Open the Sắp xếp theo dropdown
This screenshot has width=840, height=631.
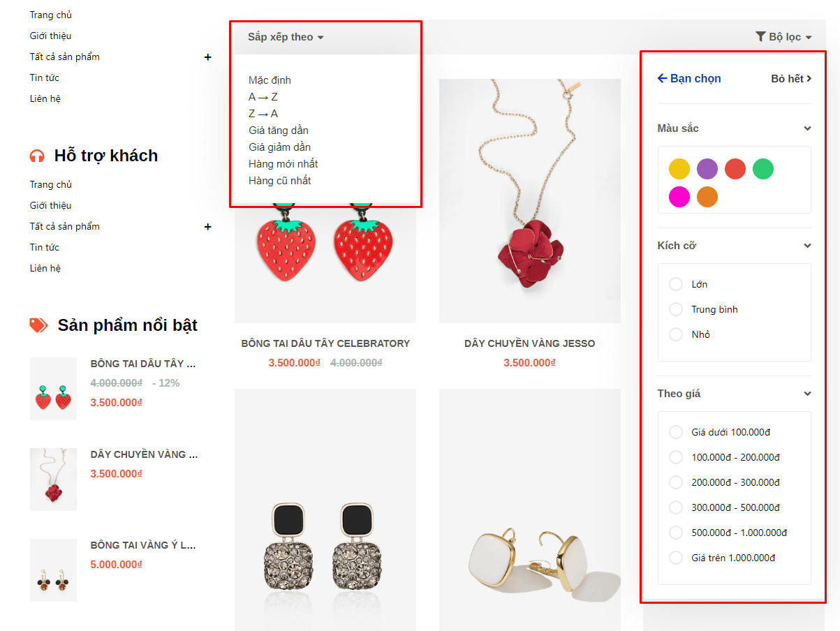point(286,37)
